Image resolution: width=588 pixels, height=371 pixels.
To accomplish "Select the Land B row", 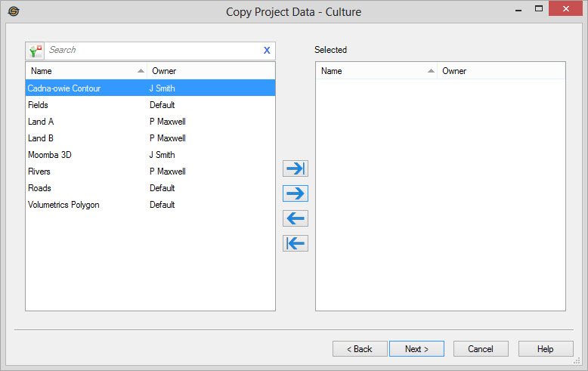I will coord(150,138).
